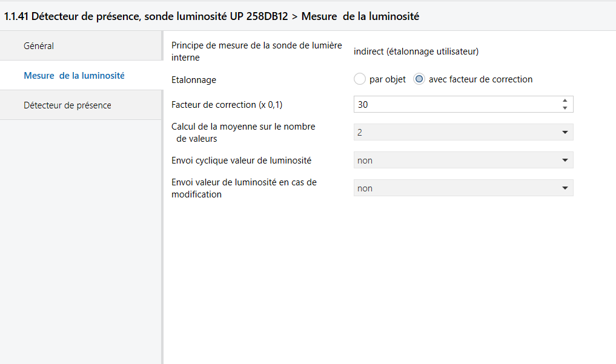Increase the correction factor with up arrow

click(x=565, y=101)
